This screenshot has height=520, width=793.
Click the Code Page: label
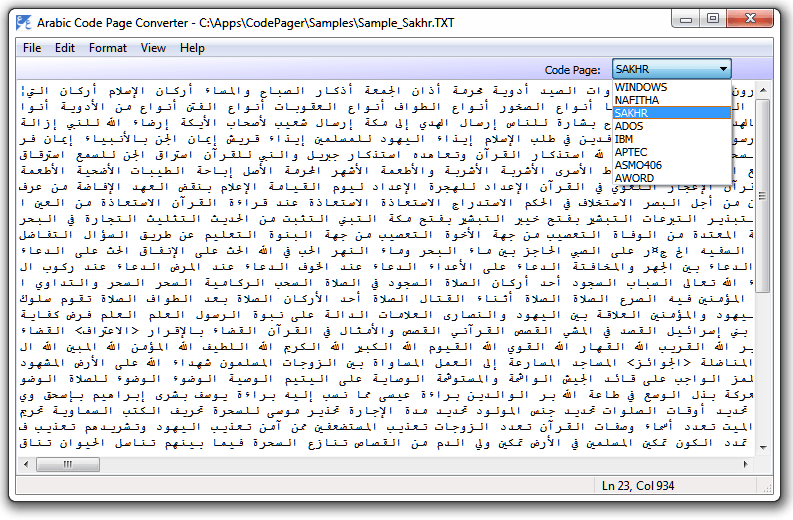pos(572,70)
